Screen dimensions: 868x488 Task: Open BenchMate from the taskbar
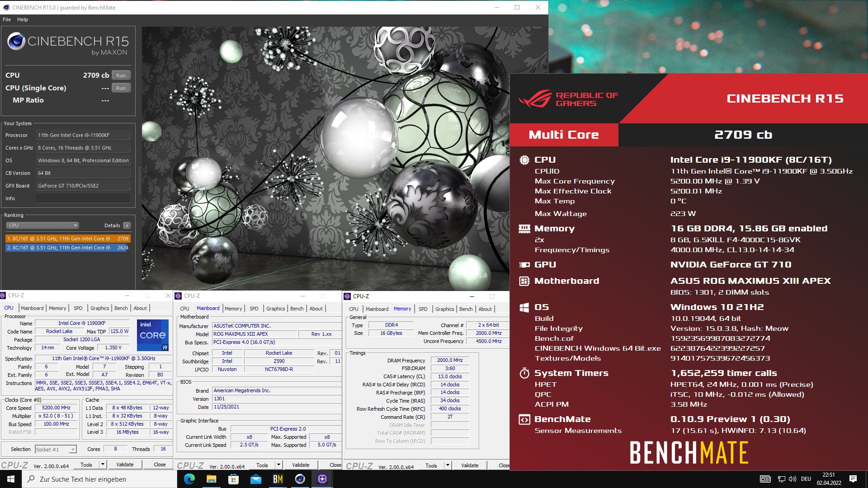[278, 479]
